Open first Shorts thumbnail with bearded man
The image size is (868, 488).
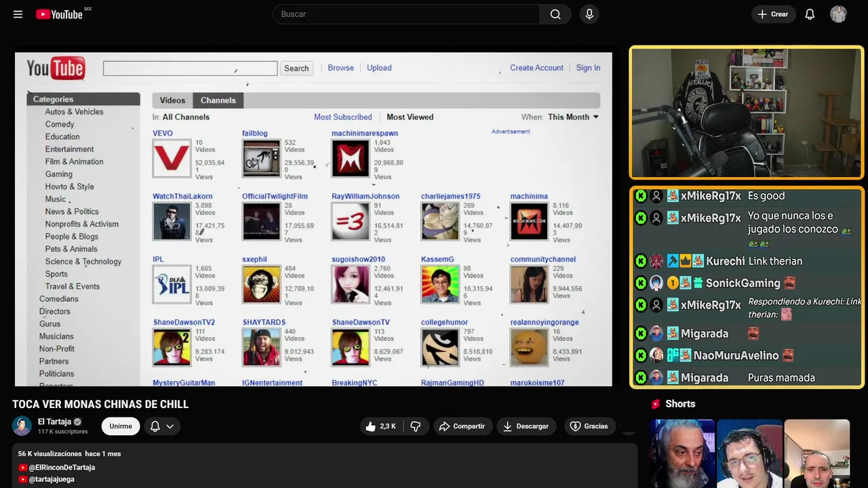click(x=682, y=453)
